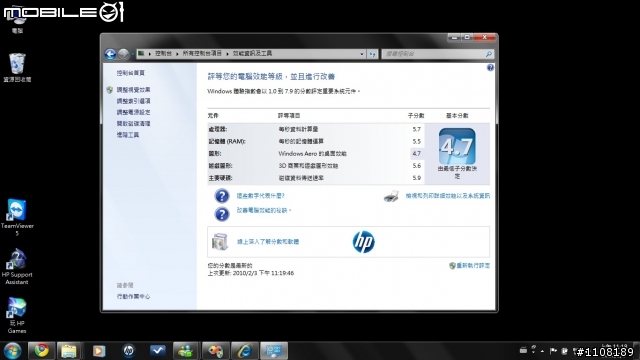Open 線上深入了解分數和軟體 link
Viewport: 640px width, 360px height.
pos(268,242)
